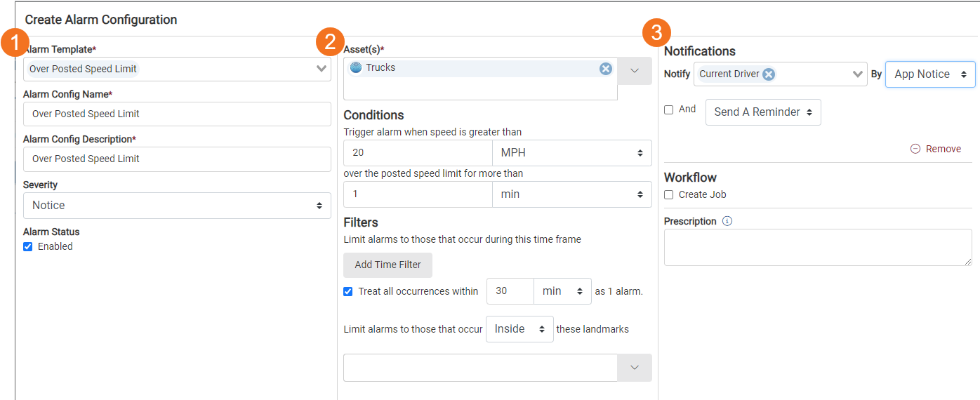The image size is (980, 400).
Task: Disable the Alarm Status Enabled checkbox
Action: click(x=28, y=246)
